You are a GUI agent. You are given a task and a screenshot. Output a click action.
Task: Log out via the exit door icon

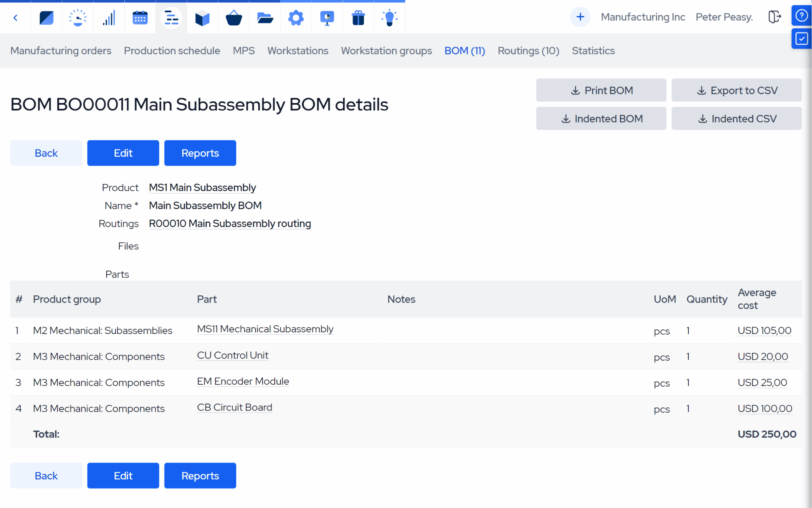[x=774, y=17]
